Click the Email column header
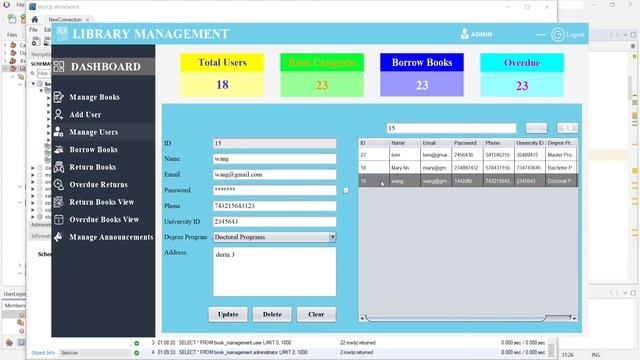 click(x=436, y=143)
